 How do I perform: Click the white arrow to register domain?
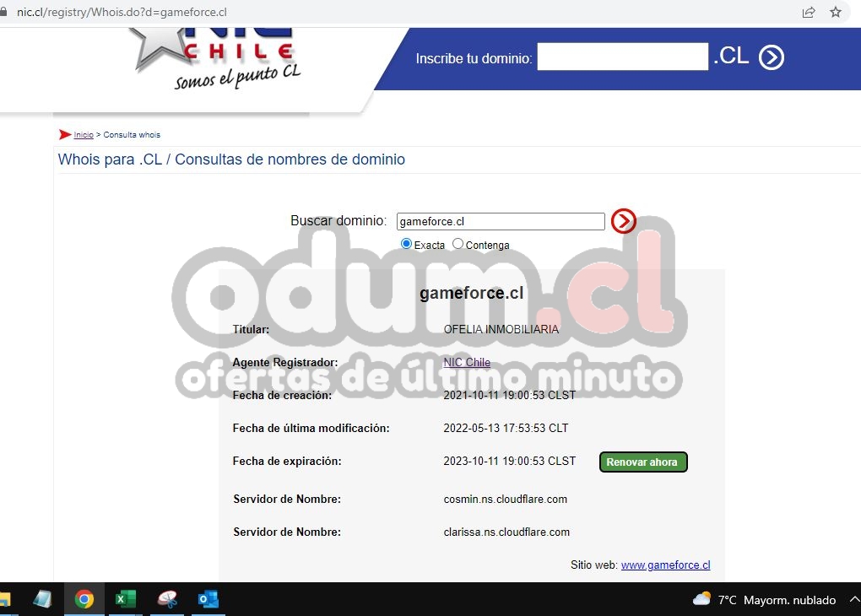[x=771, y=57]
